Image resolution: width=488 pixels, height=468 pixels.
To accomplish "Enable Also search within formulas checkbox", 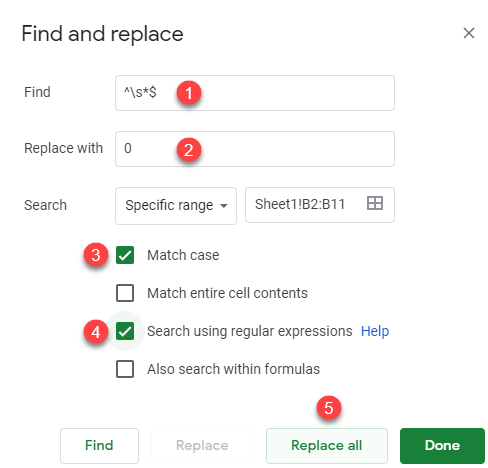I will [x=125, y=369].
